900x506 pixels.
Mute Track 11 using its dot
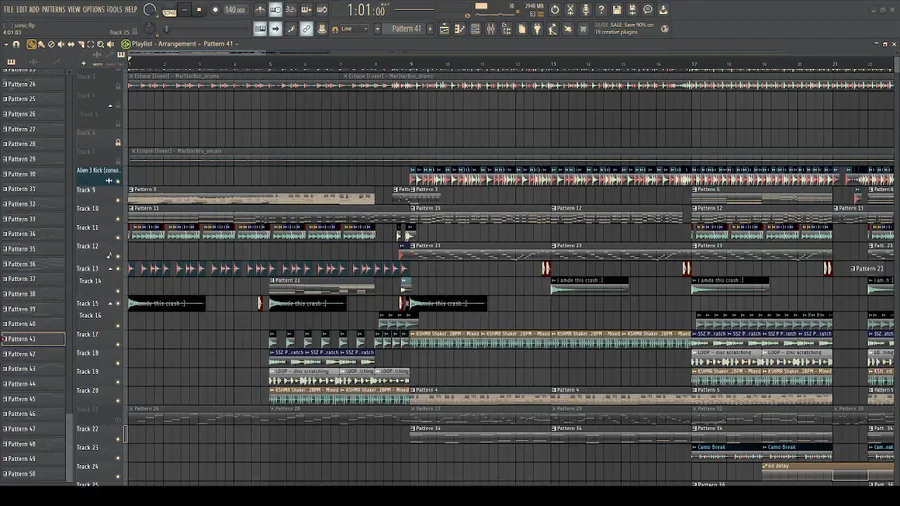click(x=118, y=238)
